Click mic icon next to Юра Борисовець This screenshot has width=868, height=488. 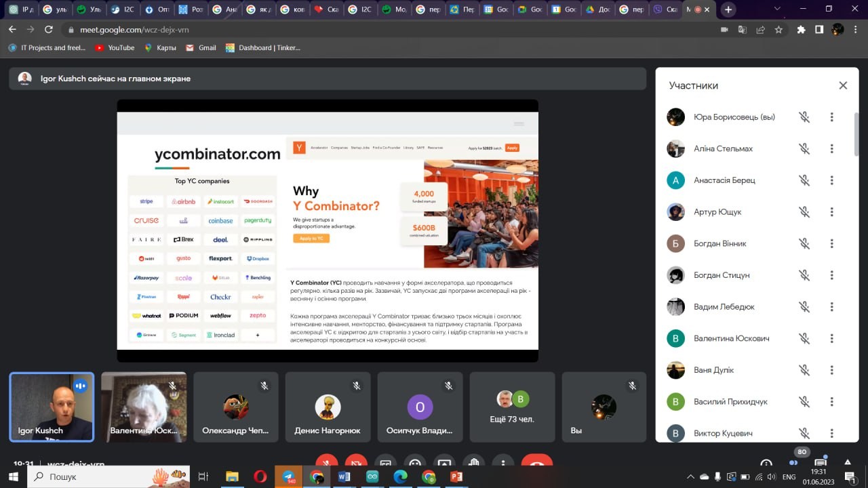804,117
